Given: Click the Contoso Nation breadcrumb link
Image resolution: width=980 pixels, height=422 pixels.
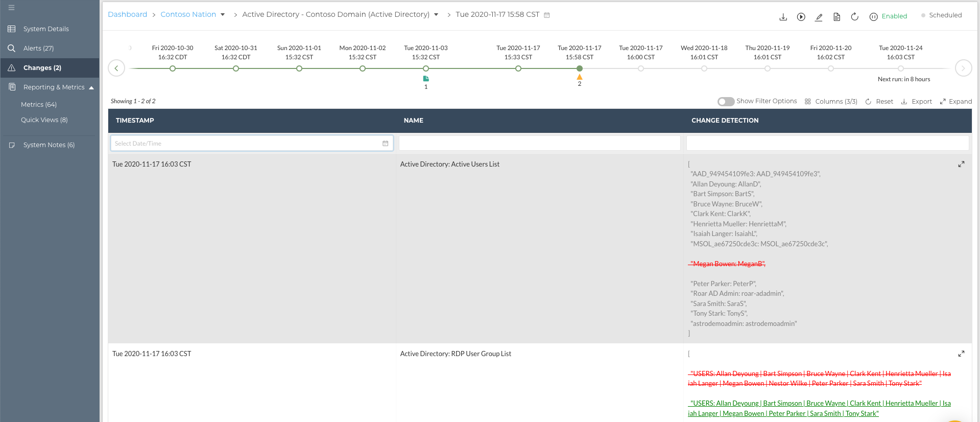Looking at the screenshot, I should [188, 14].
